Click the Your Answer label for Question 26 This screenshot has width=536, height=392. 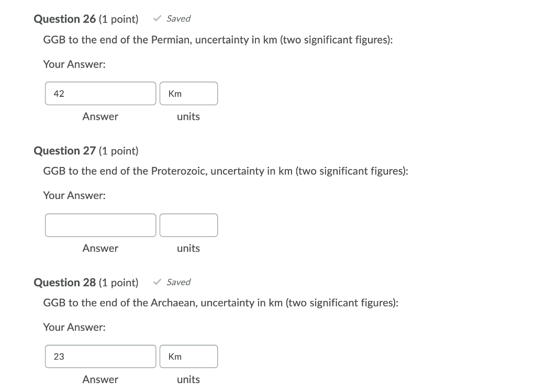tap(74, 64)
